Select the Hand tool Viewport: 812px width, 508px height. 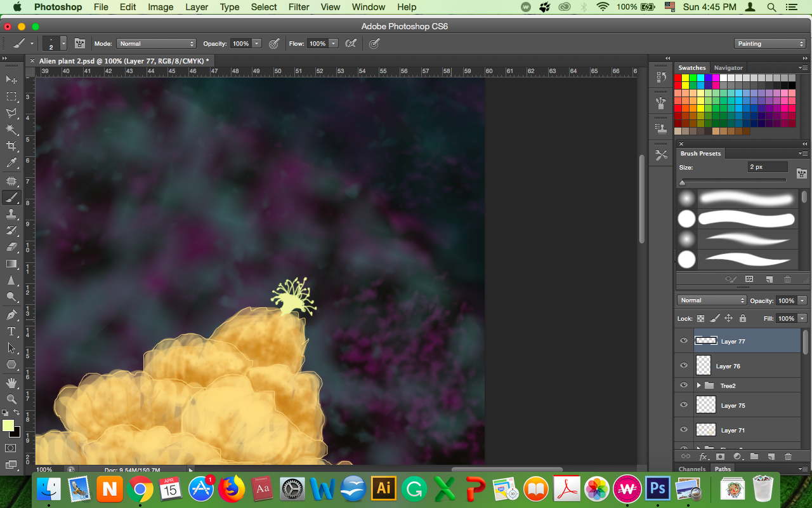(x=11, y=382)
